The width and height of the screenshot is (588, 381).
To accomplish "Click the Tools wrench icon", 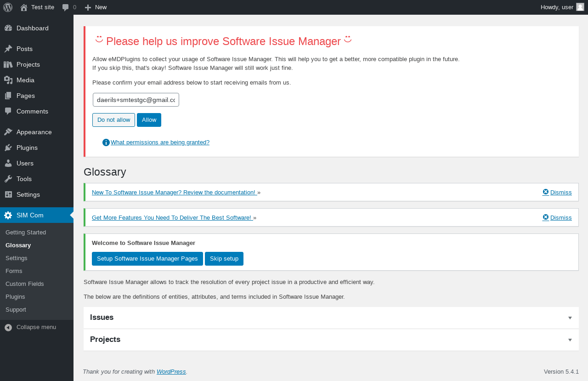I will tap(8, 179).
